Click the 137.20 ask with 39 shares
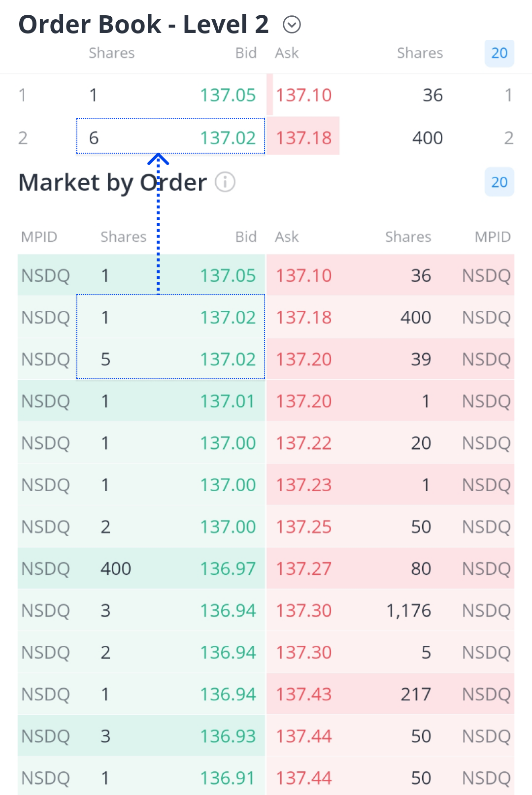 coord(390,359)
